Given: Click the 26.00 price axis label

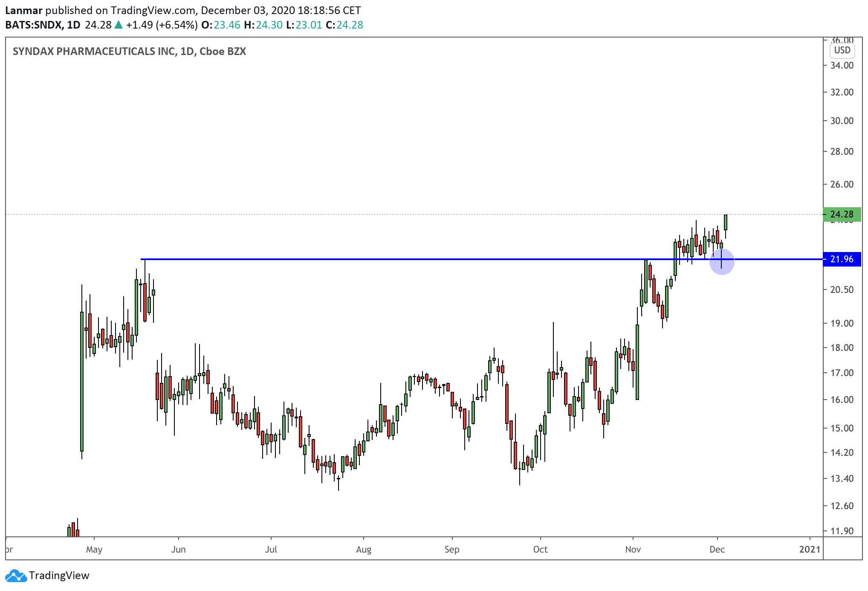Looking at the screenshot, I should click(842, 184).
